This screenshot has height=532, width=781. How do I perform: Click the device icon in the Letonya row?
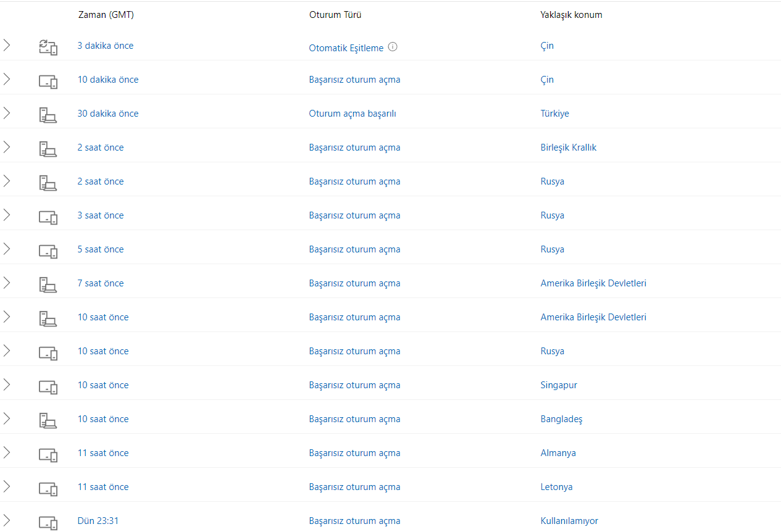pyautogui.click(x=48, y=488)
